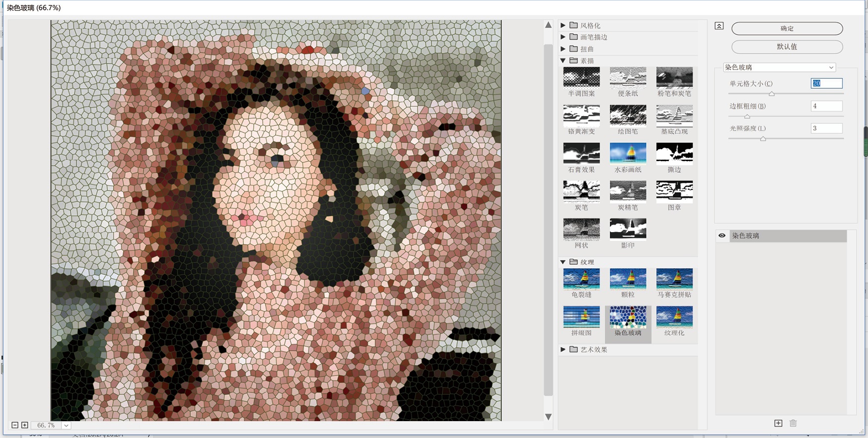Click the 单元格大小 slider handle
Screen dimensions: 868x438
coord(772,94)
